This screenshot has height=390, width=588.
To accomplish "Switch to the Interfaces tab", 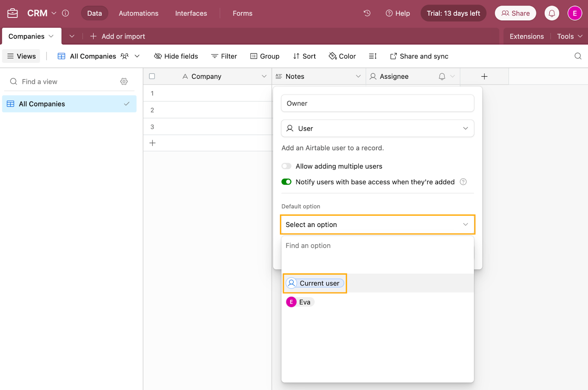I will pyautogui.click(x=191, y=13).
